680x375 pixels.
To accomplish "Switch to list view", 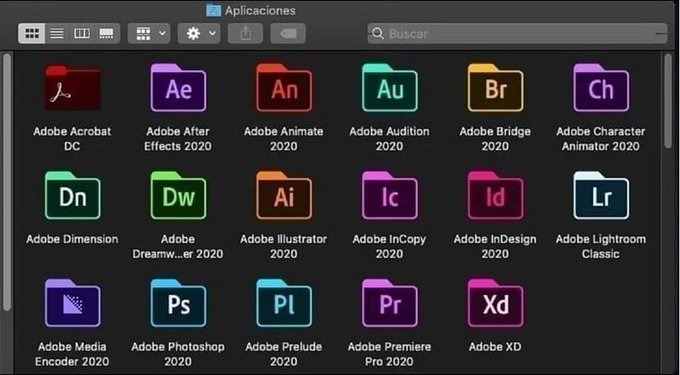I will 57,33.
